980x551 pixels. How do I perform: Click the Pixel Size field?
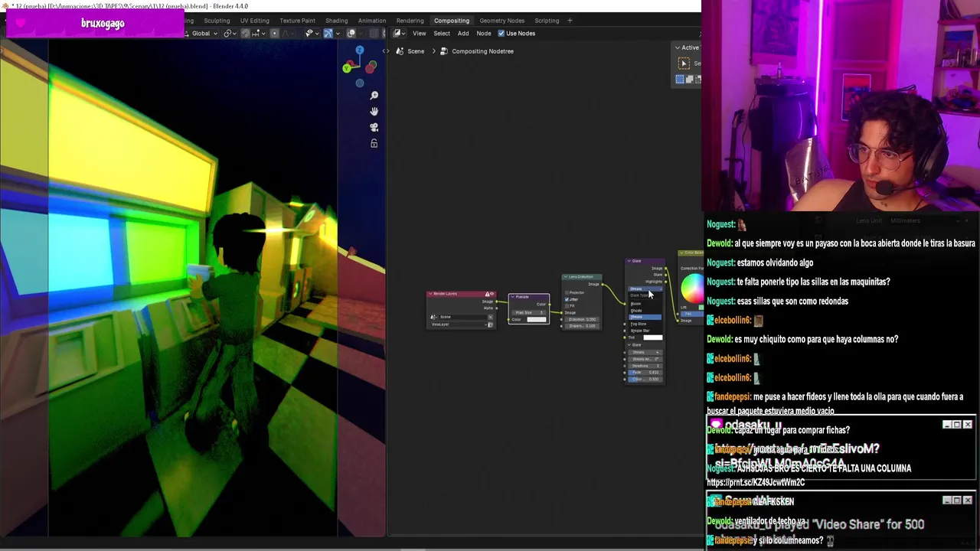(528, 312)
